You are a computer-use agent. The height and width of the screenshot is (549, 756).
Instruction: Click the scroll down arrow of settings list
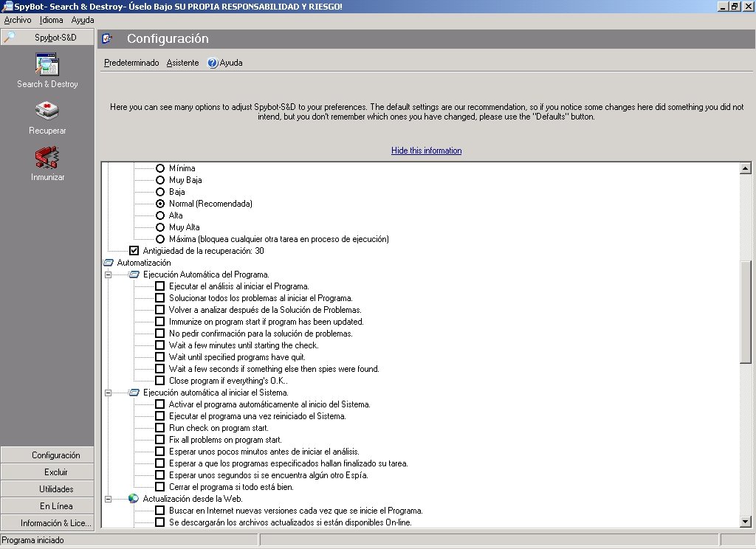click(x=746, y=522)
